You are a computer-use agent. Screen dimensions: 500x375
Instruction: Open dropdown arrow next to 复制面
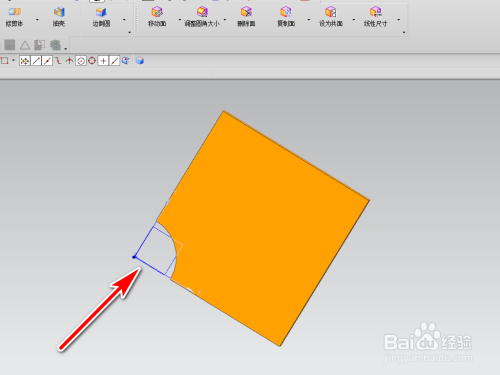pos(309,20)
